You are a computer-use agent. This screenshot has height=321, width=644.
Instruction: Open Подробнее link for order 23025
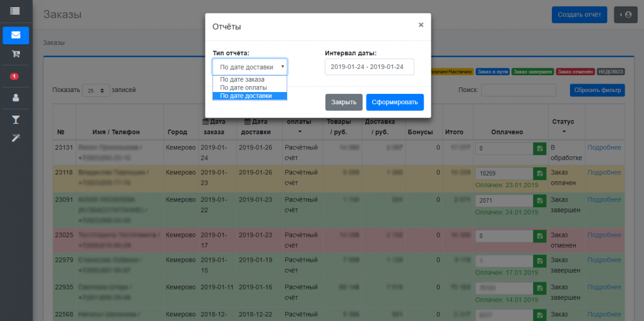coord(604,235)
